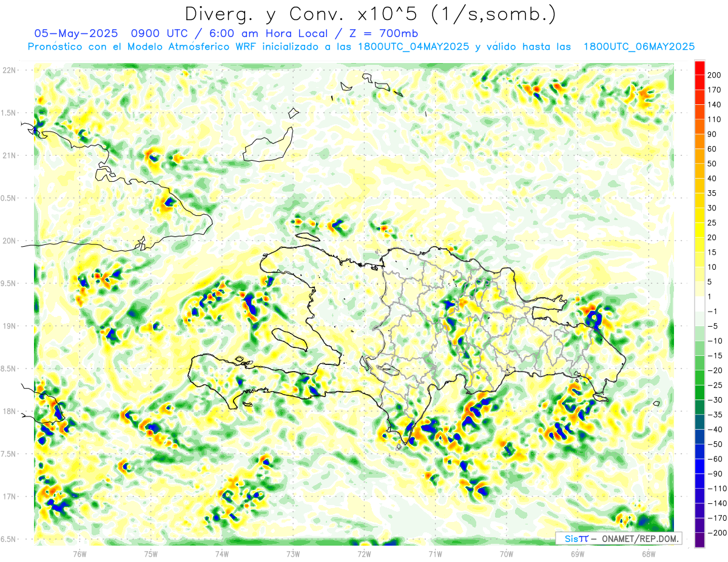Click the white color scale segment between 1 and -1
The image size is (728, 562).
pyautogui.click(x=699, y=304)
